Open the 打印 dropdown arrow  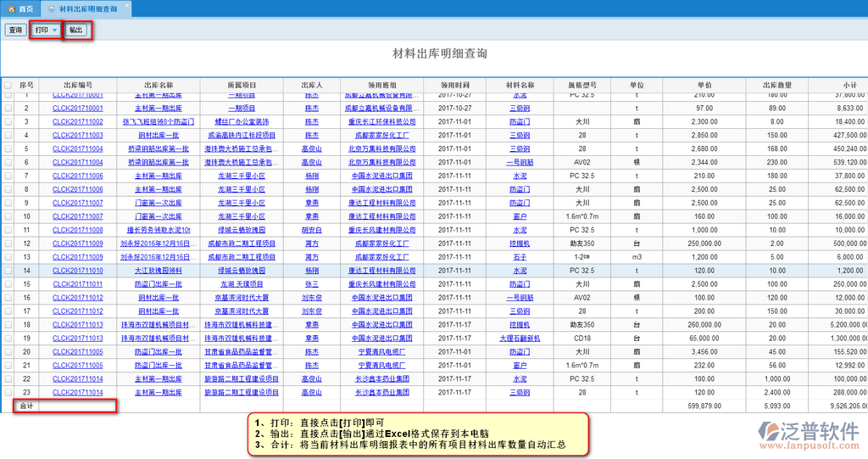55,31
